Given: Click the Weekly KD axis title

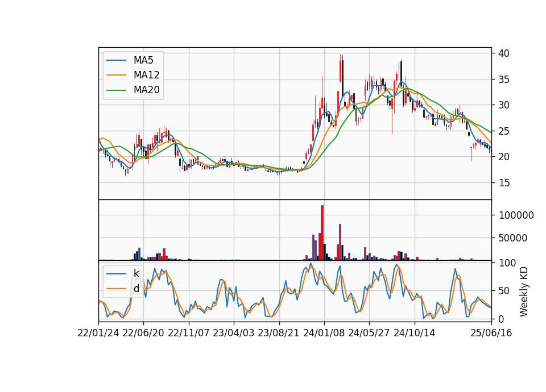Looking at the screenshot, I should (x=524, y=291).
